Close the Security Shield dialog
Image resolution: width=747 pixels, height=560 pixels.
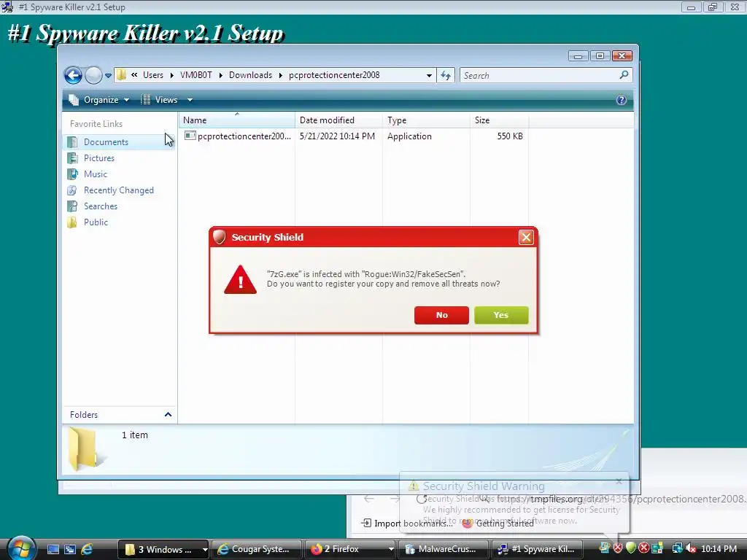526,237
